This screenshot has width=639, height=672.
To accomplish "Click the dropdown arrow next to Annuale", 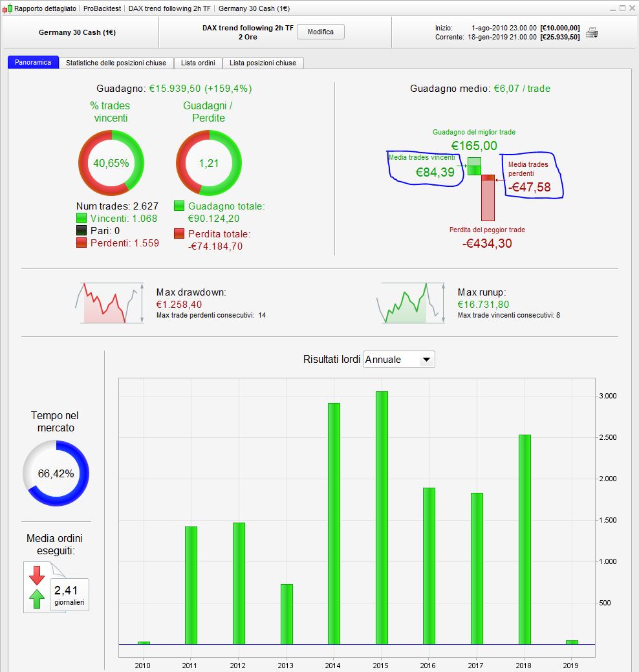I will [426, 360].
